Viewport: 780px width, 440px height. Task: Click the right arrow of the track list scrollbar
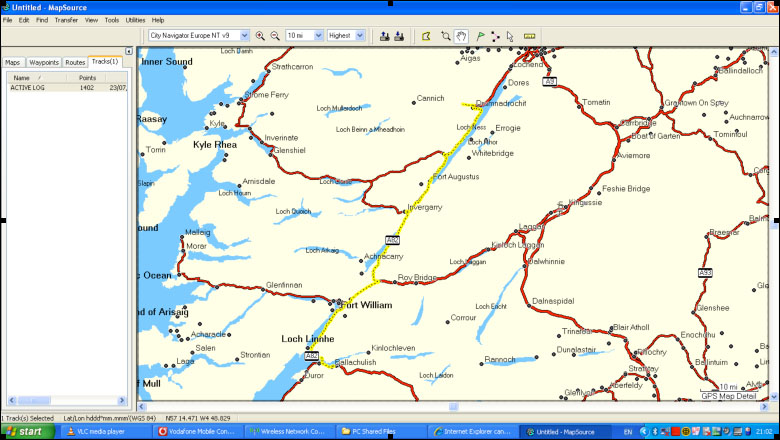122,400
